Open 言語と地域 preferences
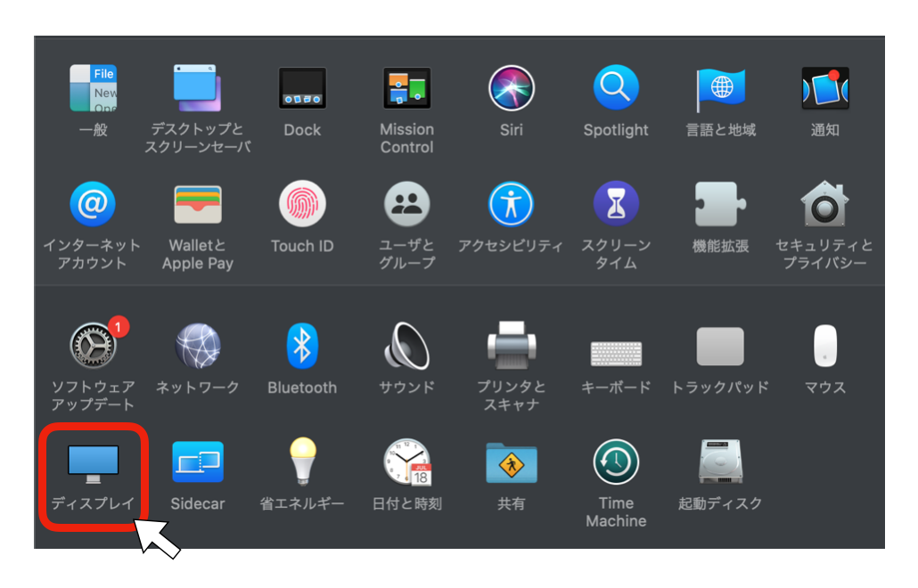 (721, 89)
